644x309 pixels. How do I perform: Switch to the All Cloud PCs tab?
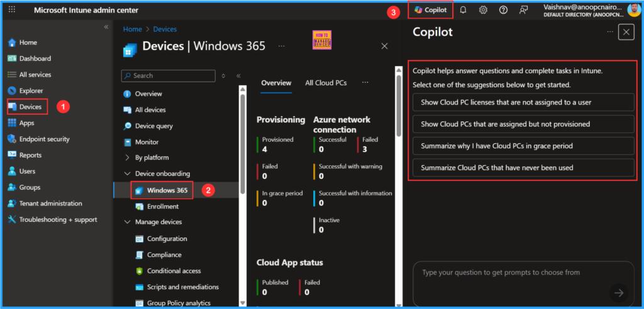(x=325, y=83)
